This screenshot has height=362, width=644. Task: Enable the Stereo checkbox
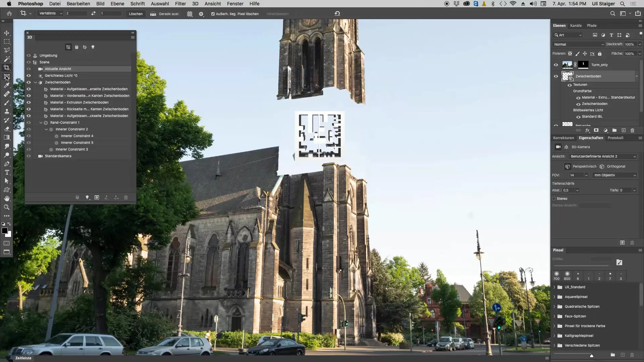(554, 198)
